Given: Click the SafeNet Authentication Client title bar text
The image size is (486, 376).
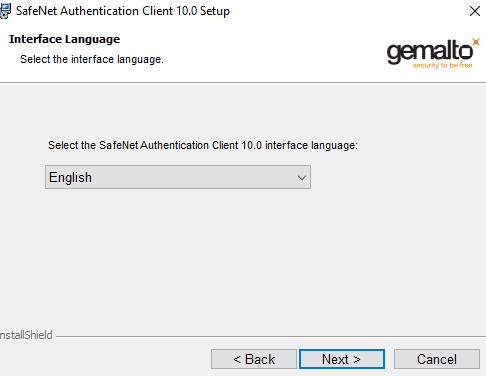Looking at the screenshot, I should pyautogui.click(x=123, y=11).
